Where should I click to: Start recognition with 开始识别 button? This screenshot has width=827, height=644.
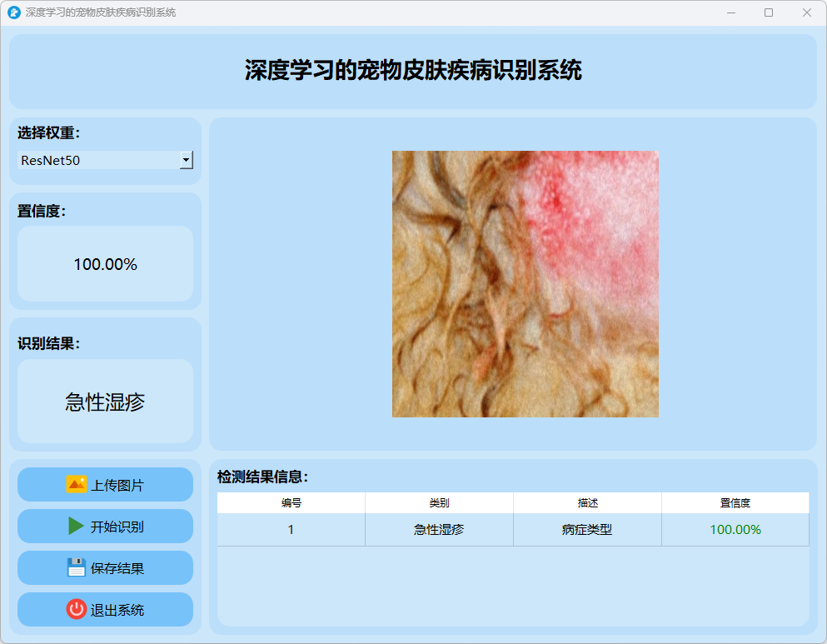106,526
